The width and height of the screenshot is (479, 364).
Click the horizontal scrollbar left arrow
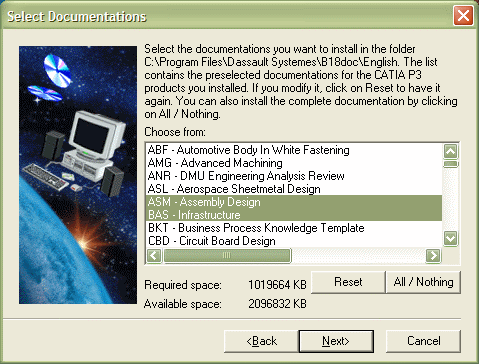pos(154,256)
